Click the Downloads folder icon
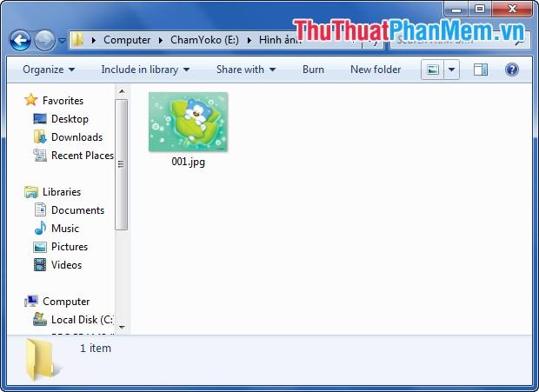This screenshot has height=392, width=539. click(x=40, y=136)
